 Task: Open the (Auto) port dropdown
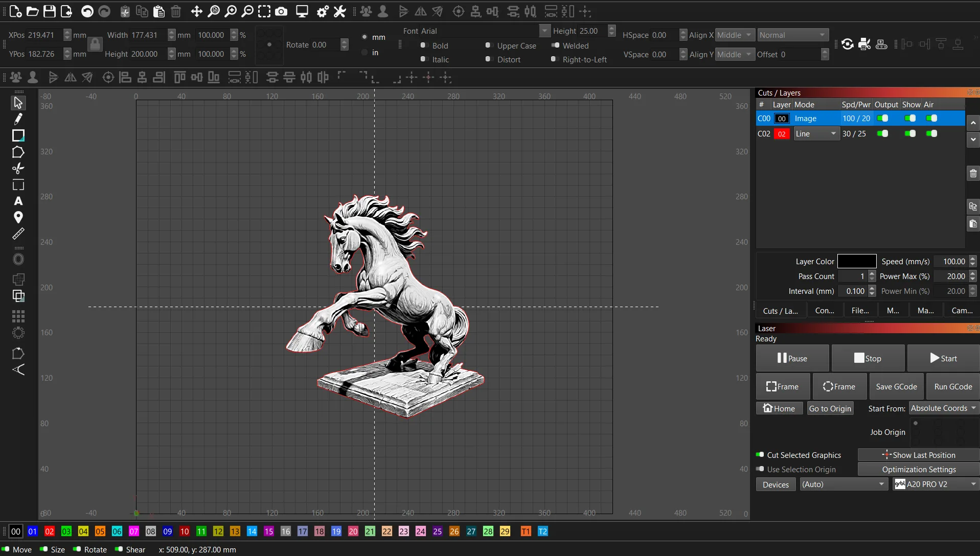pos(844,484)
